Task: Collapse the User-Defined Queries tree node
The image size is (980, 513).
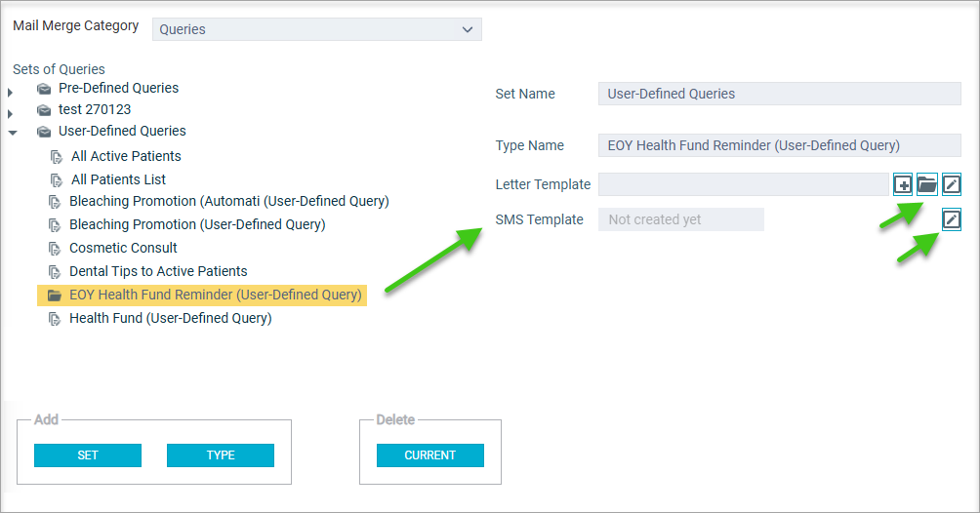Action: (x=13, y=133)
